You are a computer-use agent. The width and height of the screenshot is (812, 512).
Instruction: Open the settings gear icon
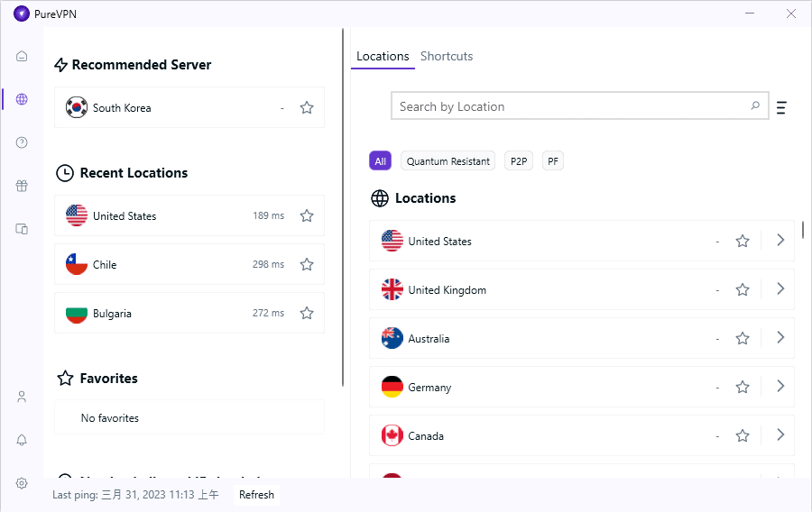pos(22,483)
